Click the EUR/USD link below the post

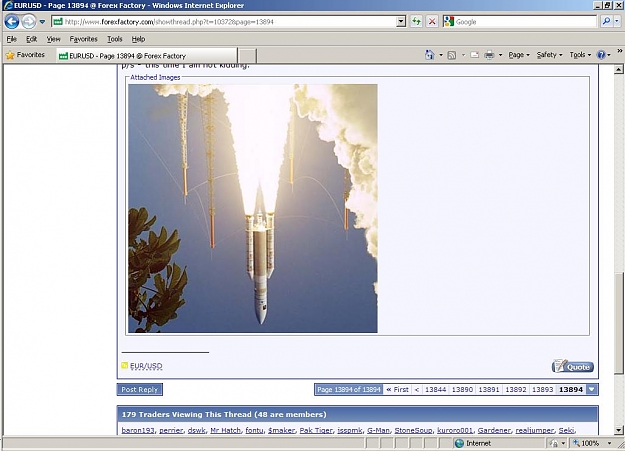tap(146, 366)
